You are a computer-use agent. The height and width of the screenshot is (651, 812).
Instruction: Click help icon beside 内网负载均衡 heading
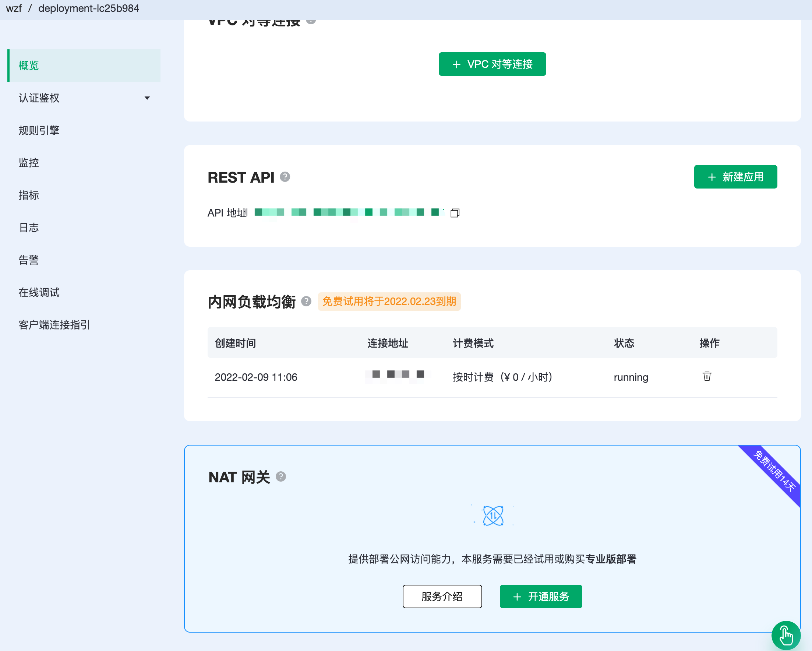[306, 302]
